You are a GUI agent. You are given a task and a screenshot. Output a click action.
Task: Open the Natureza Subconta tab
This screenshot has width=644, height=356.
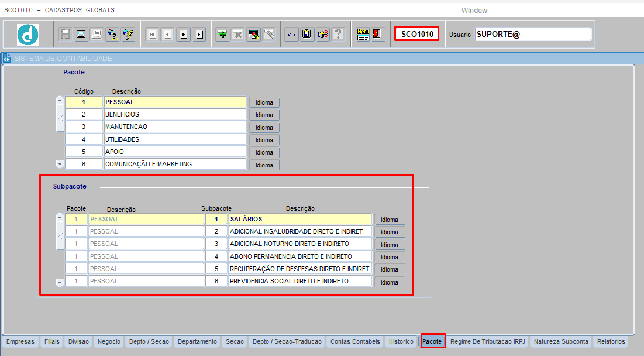[561, 341]
